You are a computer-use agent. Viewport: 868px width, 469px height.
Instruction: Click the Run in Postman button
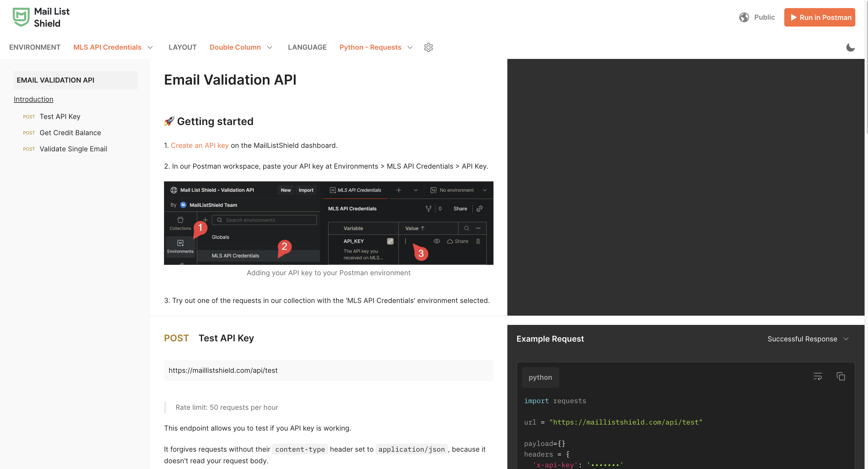(819, 17)
